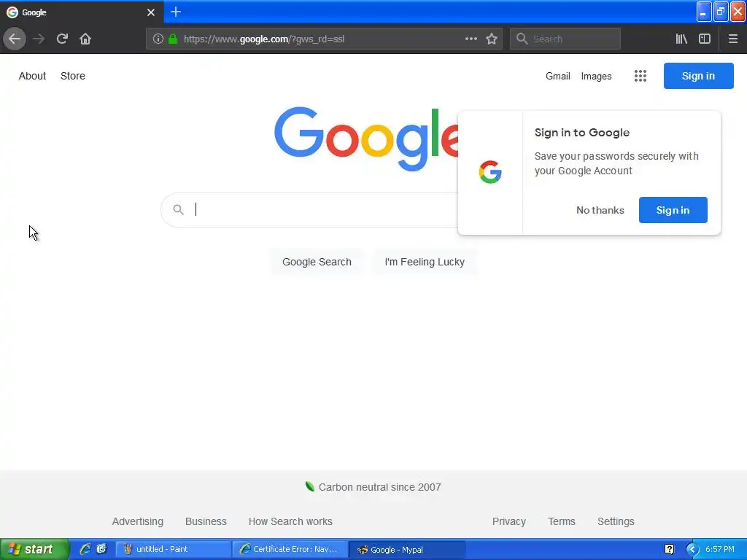747x560 pixels.
Task: Open the Privacy footer link
Action: point(508,521)
